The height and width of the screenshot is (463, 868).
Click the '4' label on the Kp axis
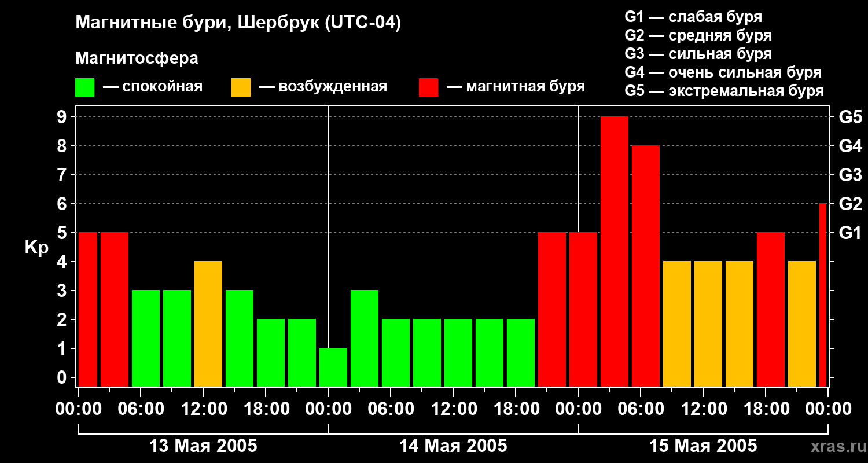coord(63,262)
